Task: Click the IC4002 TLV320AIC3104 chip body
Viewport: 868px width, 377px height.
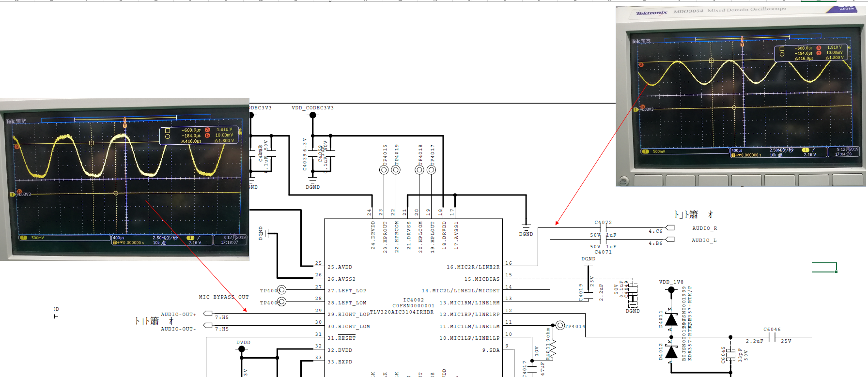Action: tap(413, 298)
